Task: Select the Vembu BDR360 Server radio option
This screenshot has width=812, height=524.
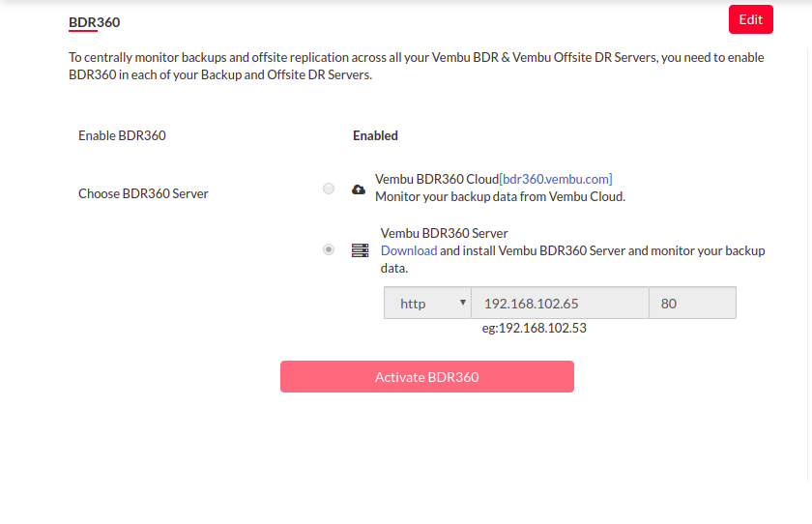Action: [x=329, y=249]
